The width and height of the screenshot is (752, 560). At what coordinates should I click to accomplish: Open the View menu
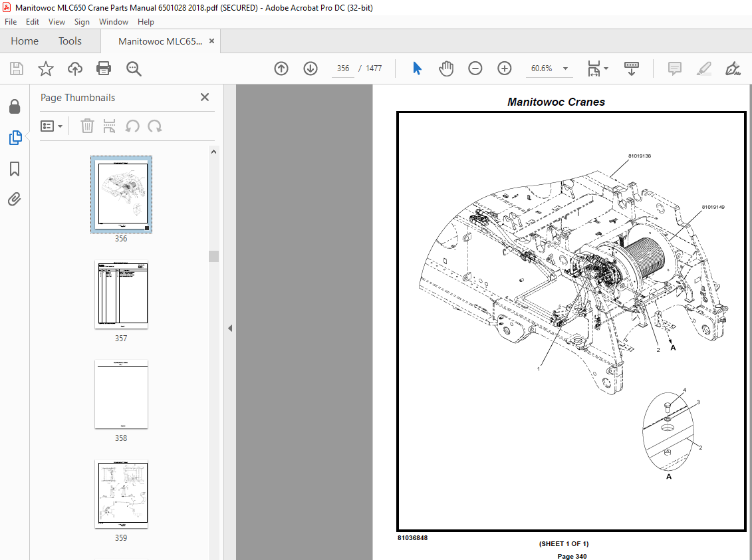57,21
